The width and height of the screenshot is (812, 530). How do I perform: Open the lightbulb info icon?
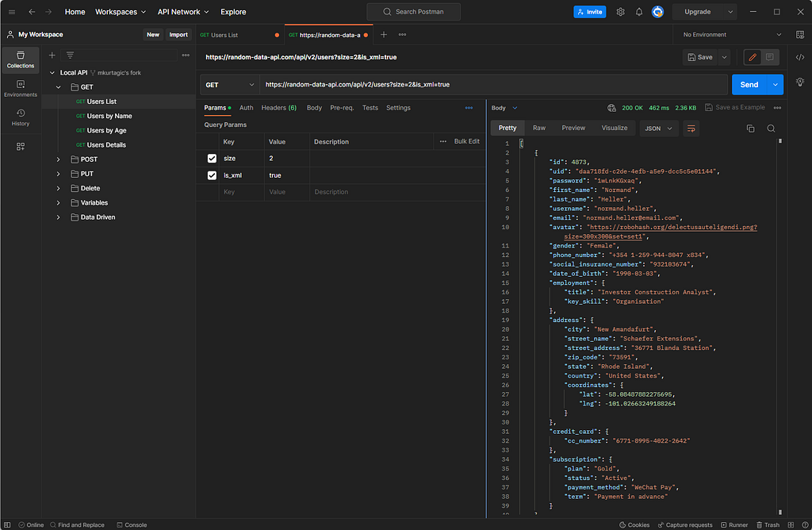click(800, 82)
